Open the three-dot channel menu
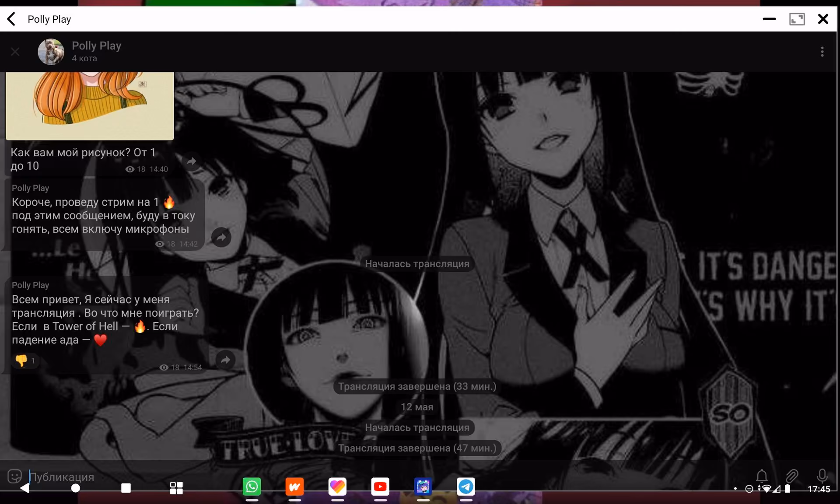The image size is (840, 504). coord(822,52)
